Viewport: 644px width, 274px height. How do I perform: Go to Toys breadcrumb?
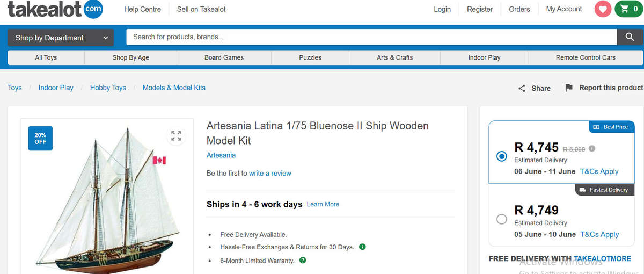point(15,88)
